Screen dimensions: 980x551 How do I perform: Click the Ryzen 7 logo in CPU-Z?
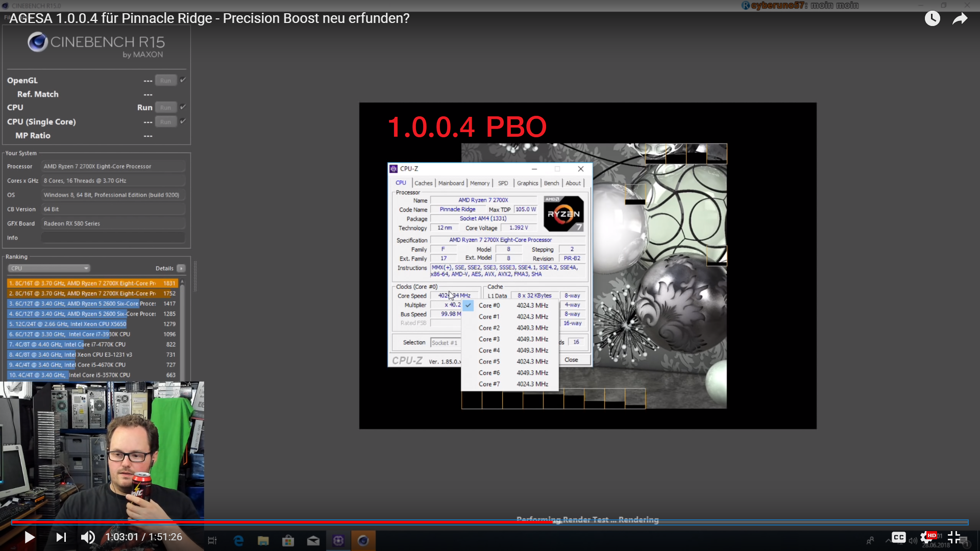tap(563, 214)
